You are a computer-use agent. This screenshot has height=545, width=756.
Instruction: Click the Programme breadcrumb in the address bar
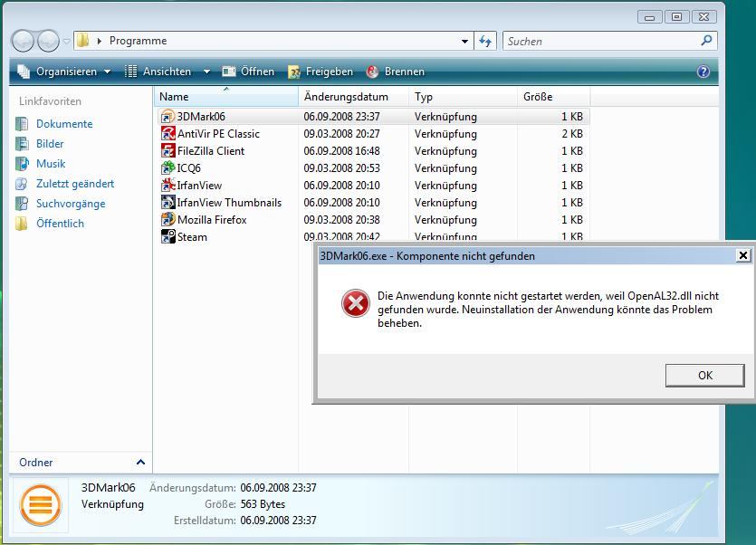[138, 41]
